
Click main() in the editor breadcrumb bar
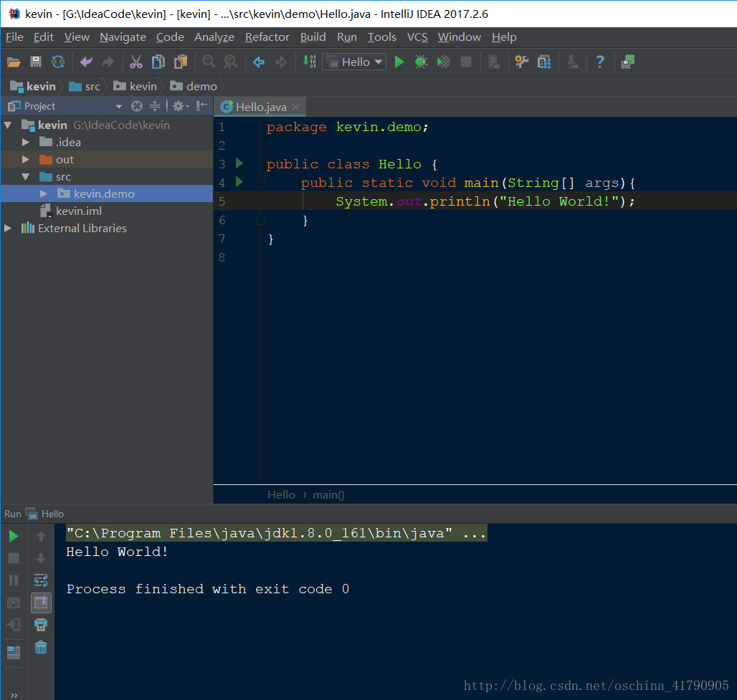point(328,494)
